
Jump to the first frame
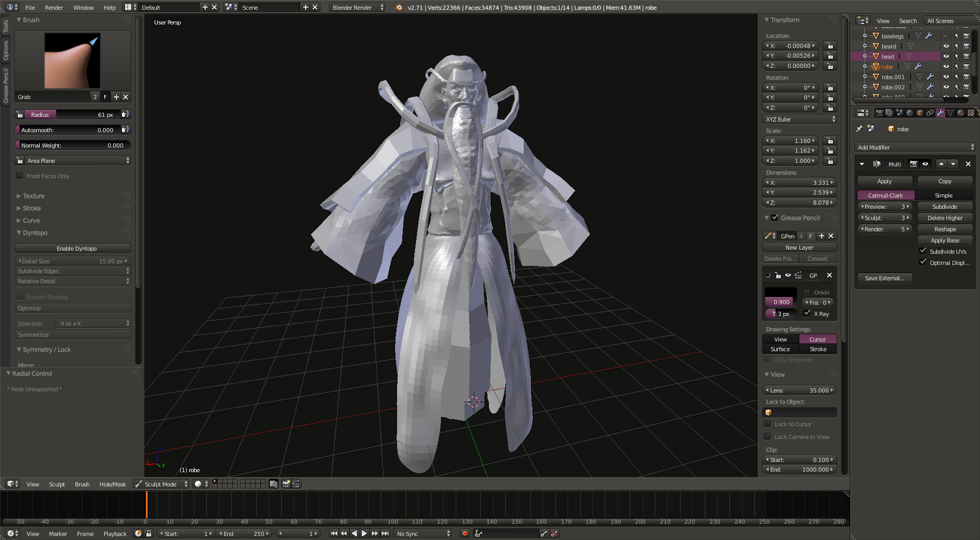[x=334, y=533]
